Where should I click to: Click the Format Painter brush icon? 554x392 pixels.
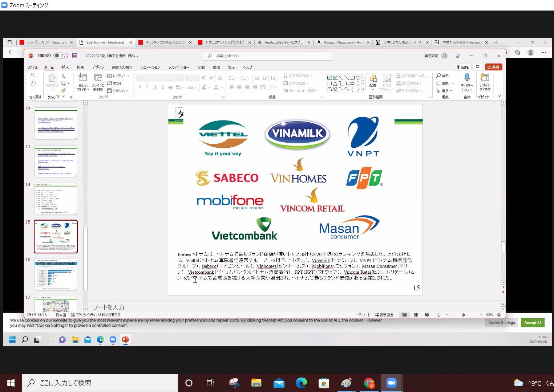(63, 90)
